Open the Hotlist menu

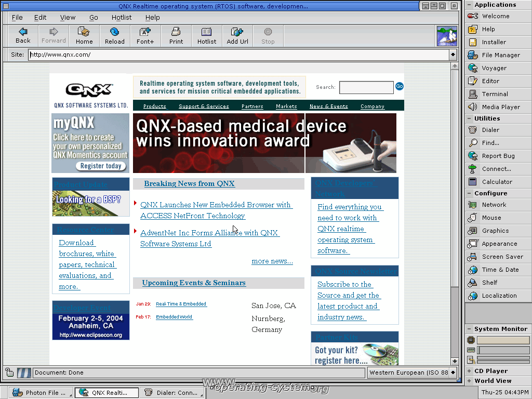coord(122,18)
